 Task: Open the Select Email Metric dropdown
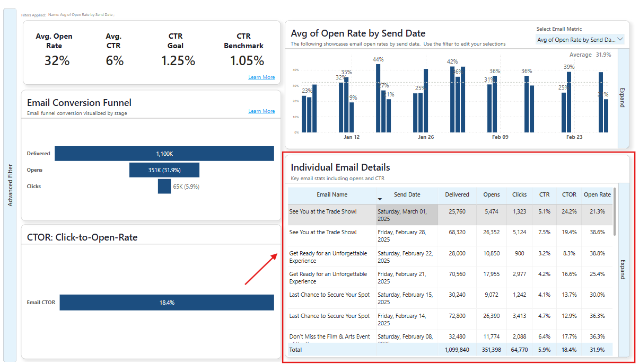[580, 40]
